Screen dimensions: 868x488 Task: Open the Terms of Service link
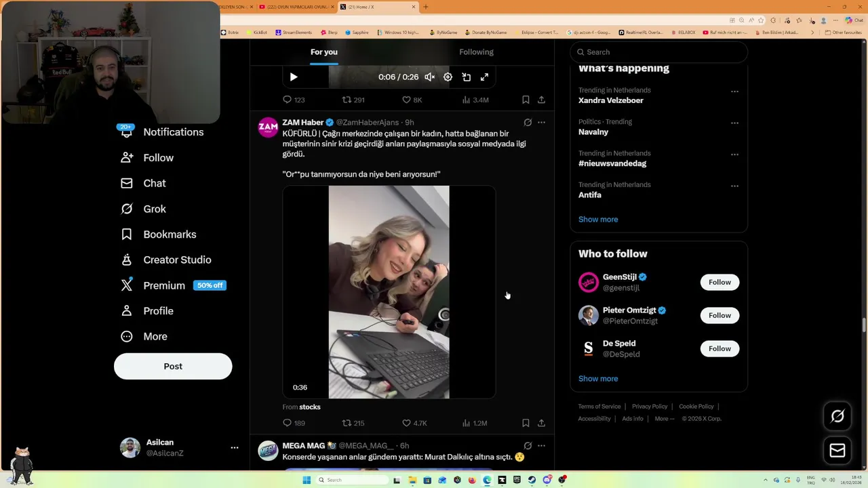tap(599, 407)
